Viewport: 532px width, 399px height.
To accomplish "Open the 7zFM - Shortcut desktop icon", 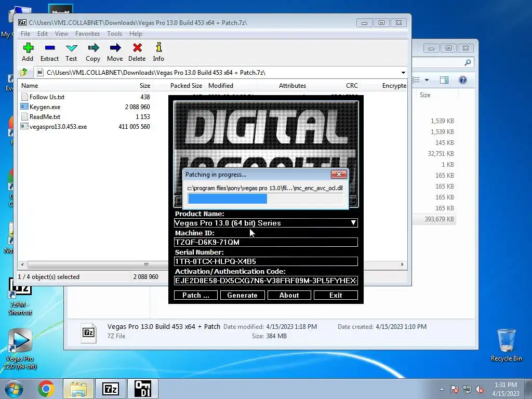I will pyautogui.click(x=20, y=297).
